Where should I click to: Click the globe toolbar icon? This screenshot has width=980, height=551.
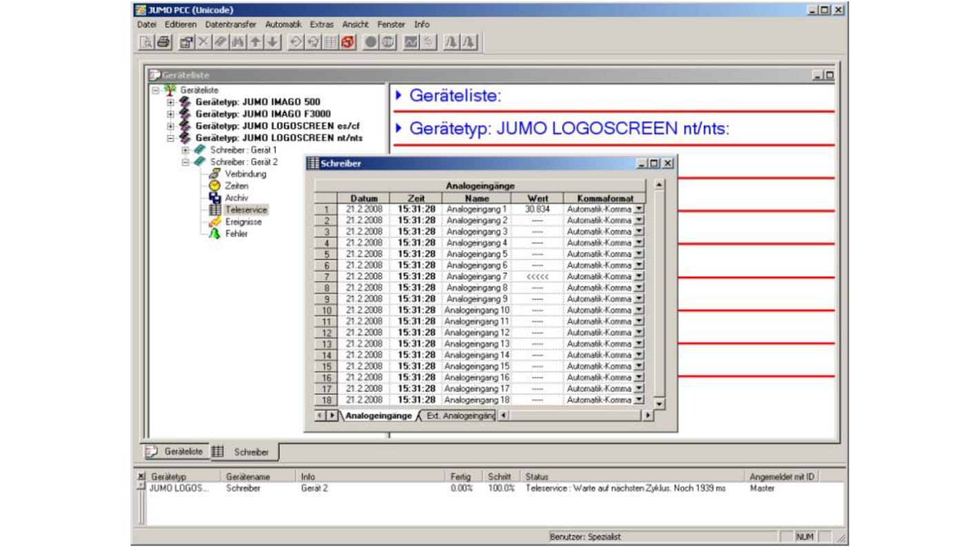388,42
